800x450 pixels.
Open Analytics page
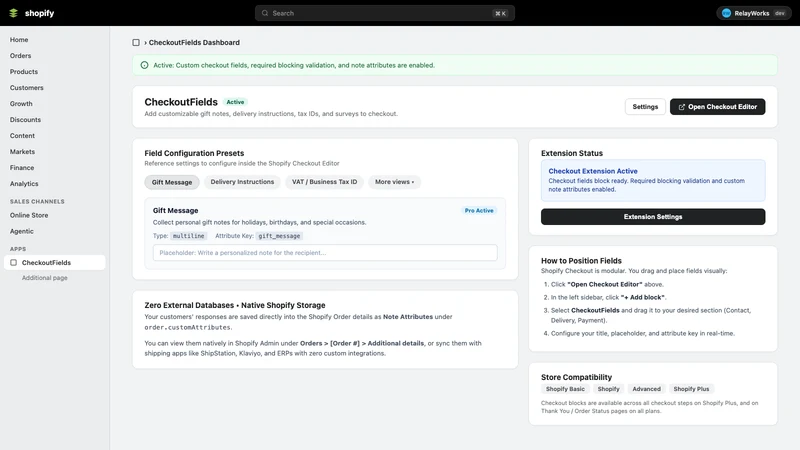(23, 184)
